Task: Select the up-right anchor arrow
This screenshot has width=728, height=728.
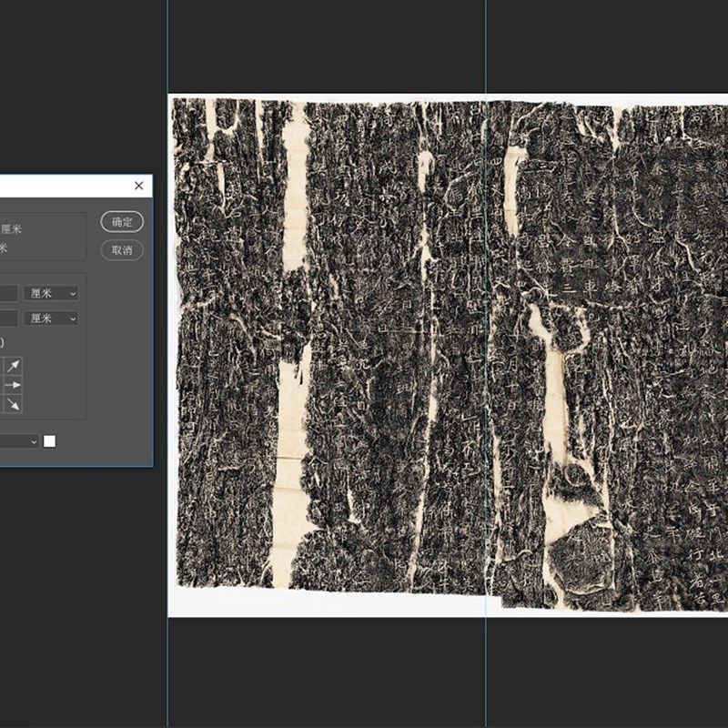Action: [13, 367]
